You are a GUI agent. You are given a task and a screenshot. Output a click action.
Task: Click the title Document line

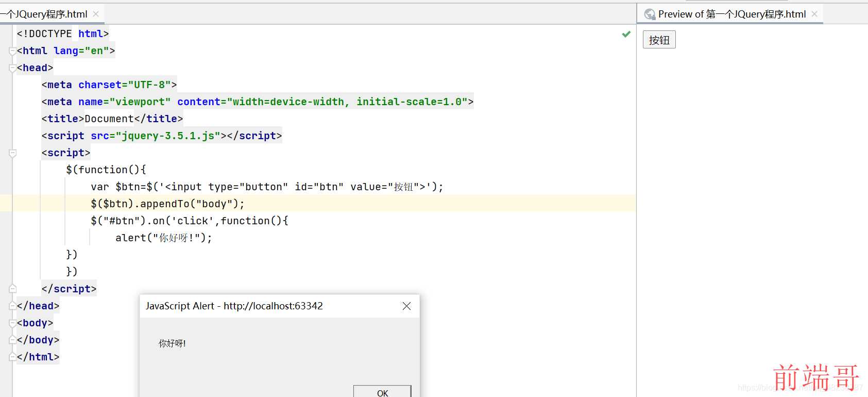[112, 119]
